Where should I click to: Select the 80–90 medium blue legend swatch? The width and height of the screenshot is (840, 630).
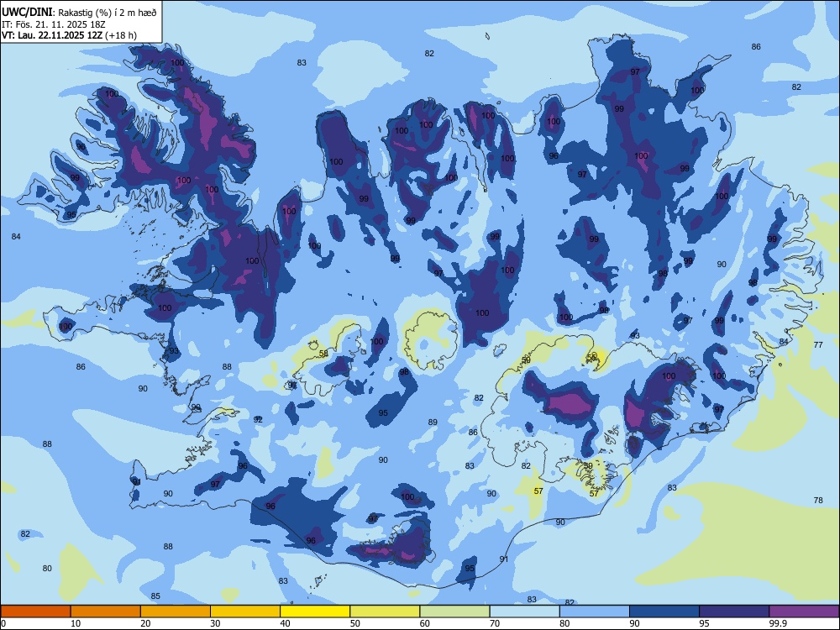point(595,612)
